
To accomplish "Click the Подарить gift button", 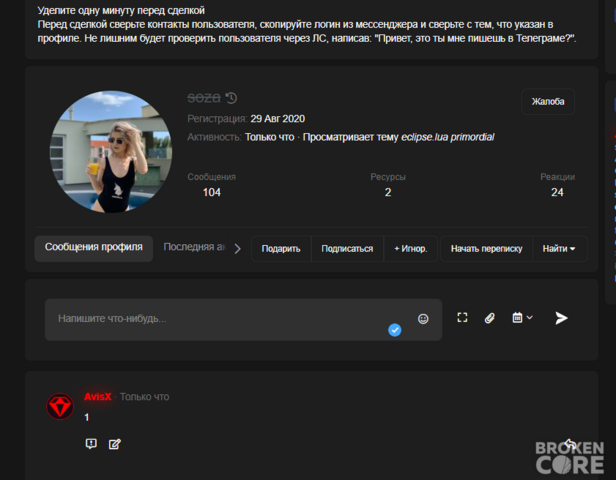I will (x=281, y=249).
